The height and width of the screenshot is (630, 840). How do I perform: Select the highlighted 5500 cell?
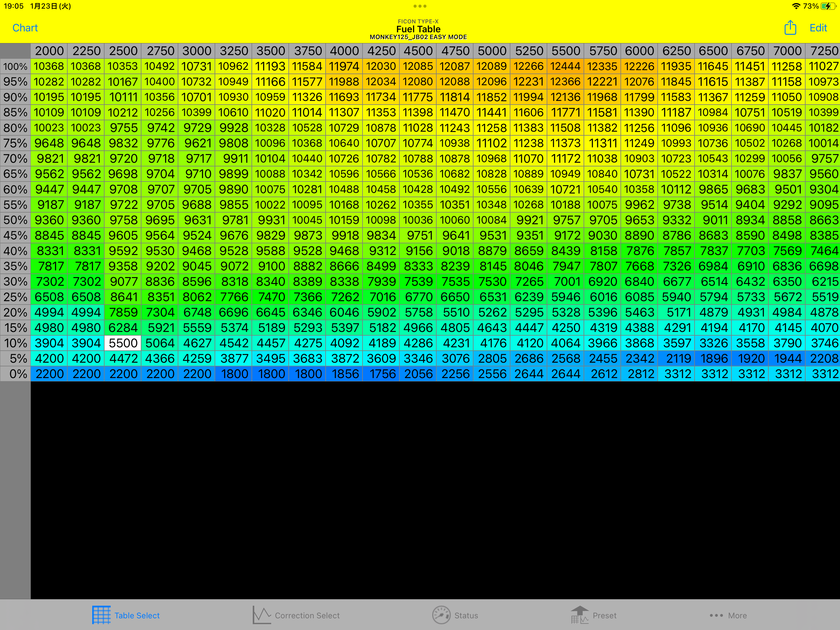coord(123,343)
